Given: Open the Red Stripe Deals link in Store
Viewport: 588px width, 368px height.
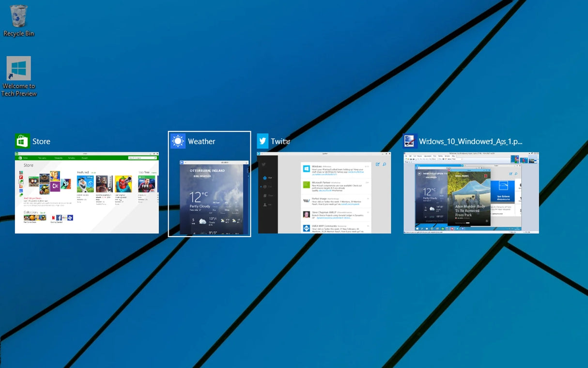Looking at the screenshot, I should click(x=32, y=198).
